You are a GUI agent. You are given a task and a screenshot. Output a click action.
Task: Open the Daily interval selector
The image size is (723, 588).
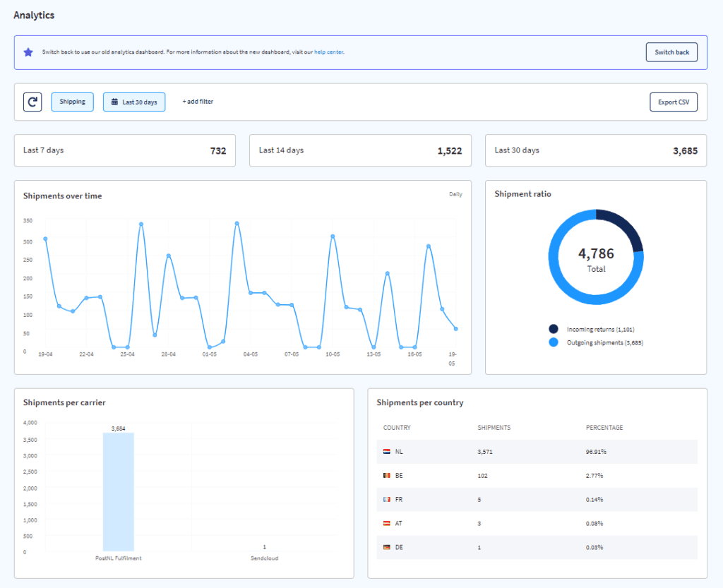455,194
